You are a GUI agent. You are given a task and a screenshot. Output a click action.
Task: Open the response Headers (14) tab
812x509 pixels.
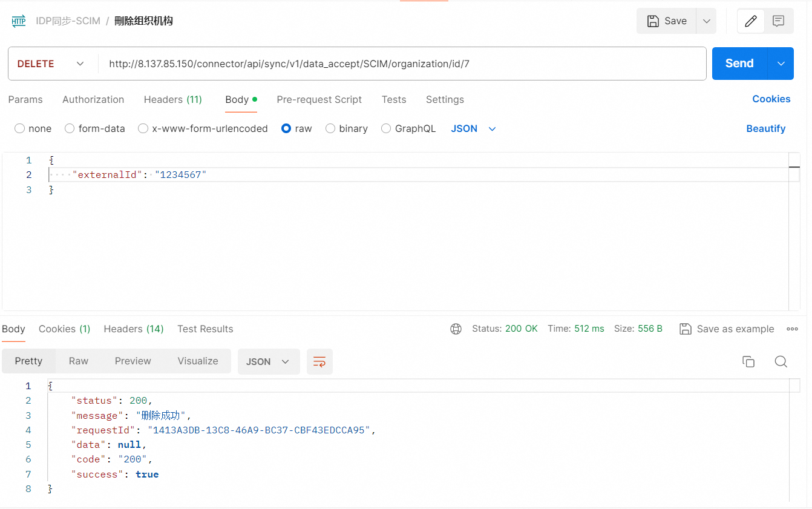click(x=134, y=329)
